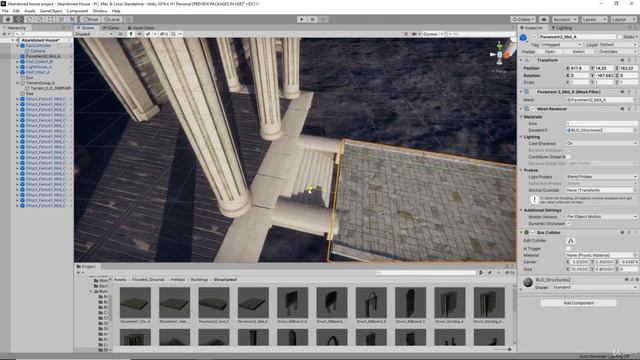Click the Add Component button

[578, 303]
